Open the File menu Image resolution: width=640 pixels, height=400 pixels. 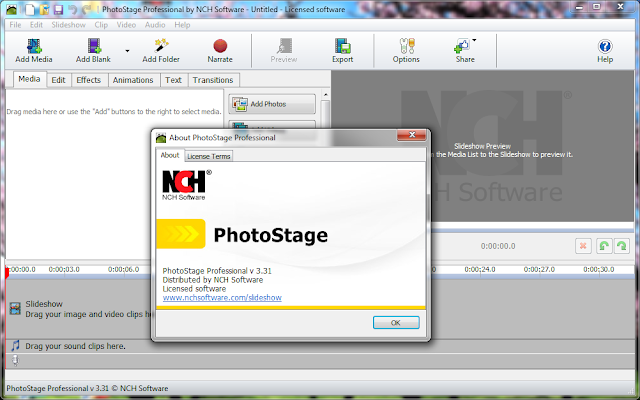point(15,25)
